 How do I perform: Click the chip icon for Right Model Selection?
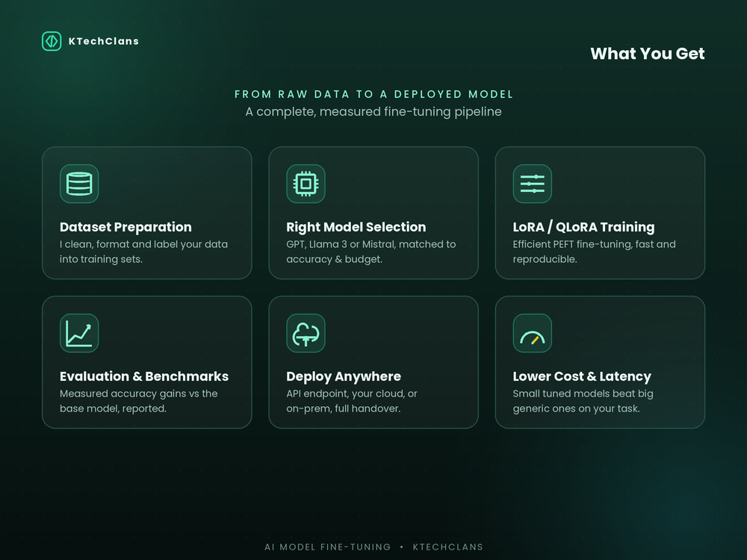(x=306, y=184)
